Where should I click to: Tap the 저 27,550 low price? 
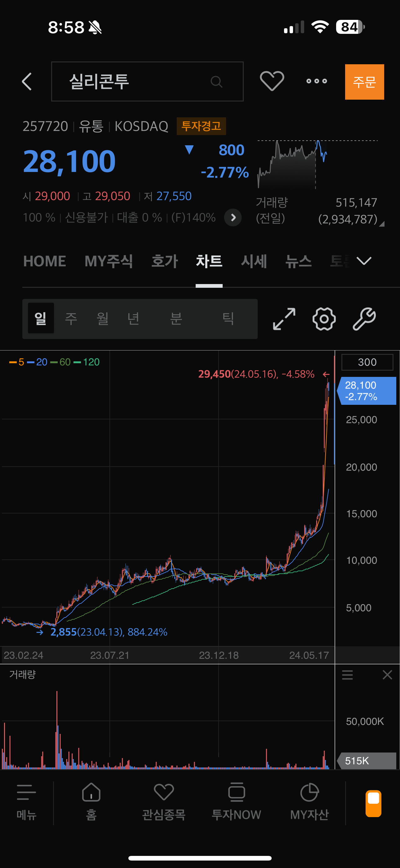168,196
